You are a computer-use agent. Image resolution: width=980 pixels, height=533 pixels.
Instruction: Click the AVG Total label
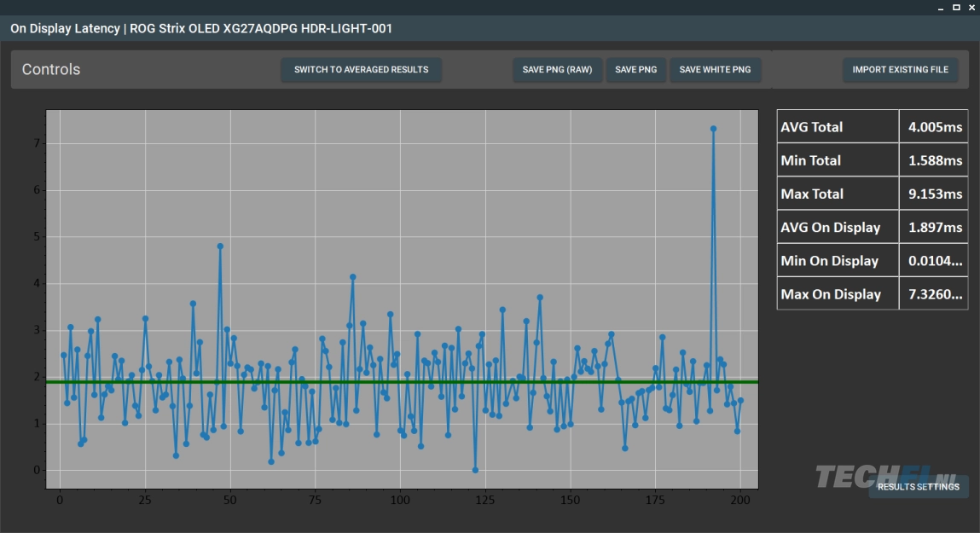point(811,127)
